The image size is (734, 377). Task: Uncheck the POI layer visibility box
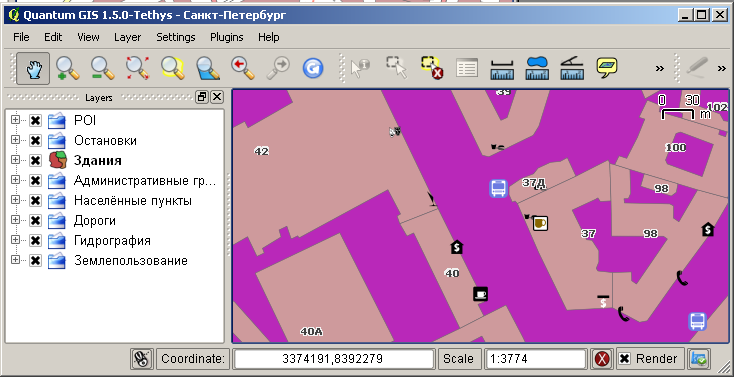pyautogui.click(x=35, y=121)
